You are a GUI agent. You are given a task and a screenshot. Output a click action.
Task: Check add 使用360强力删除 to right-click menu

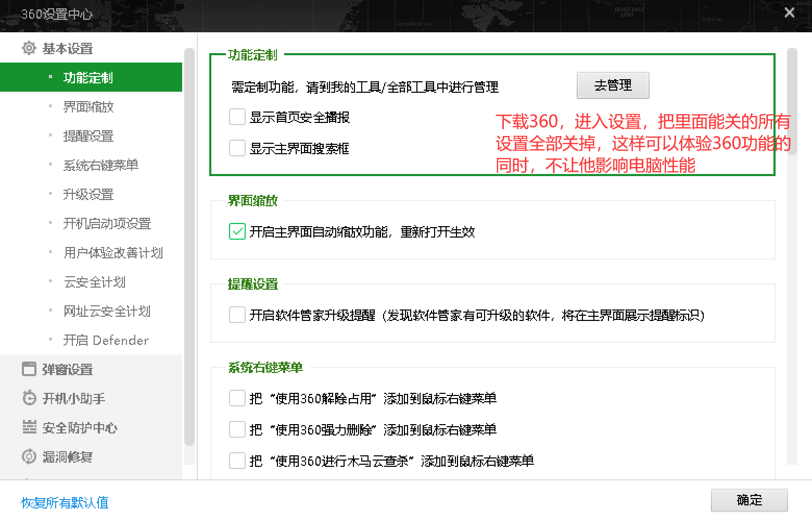[x=237, y=429]
